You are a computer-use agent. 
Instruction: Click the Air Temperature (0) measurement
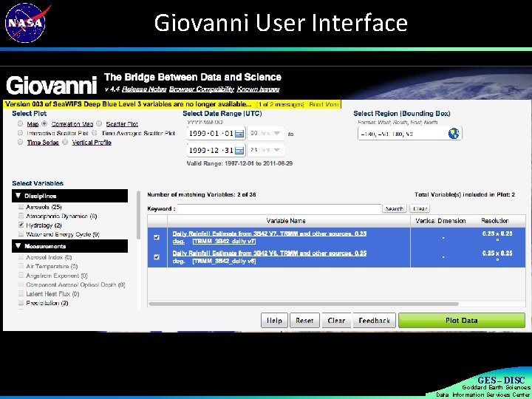coord(52,266)
